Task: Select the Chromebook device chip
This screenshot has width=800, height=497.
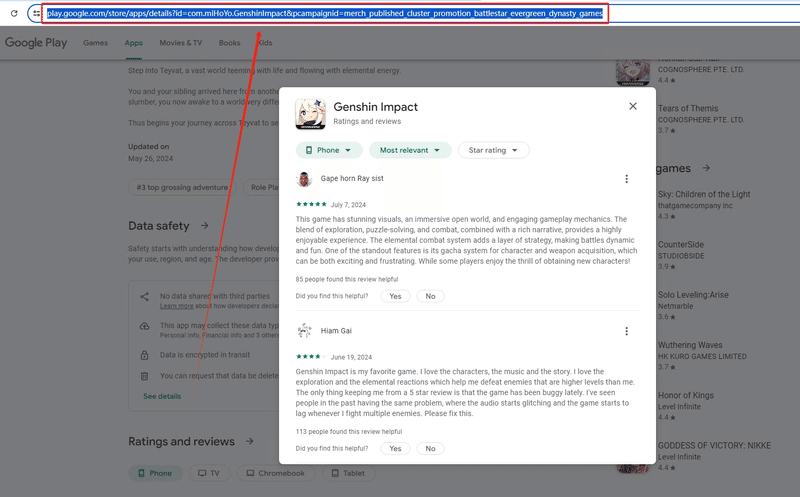Action: point(276,474)
